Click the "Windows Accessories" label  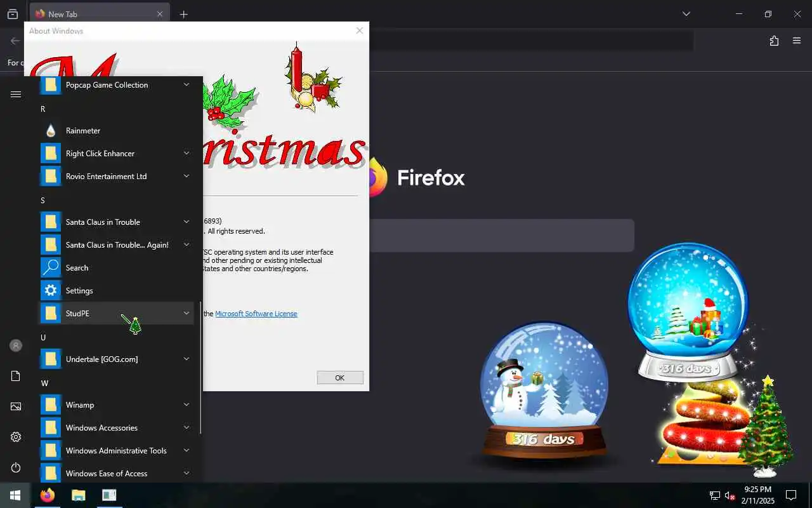tap(101, 428)
